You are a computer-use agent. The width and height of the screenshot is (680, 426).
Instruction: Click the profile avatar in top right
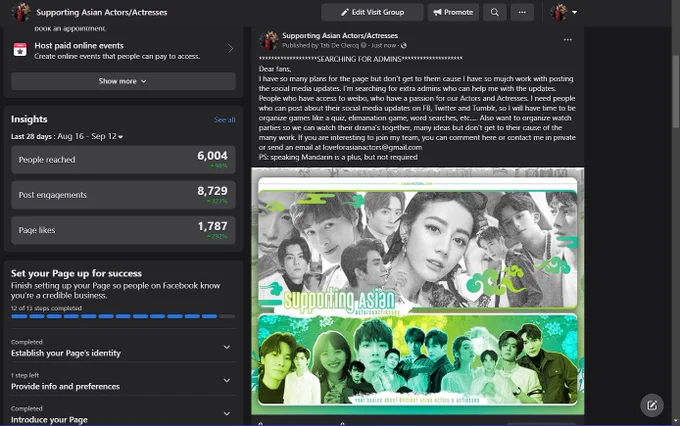(559, 12)
